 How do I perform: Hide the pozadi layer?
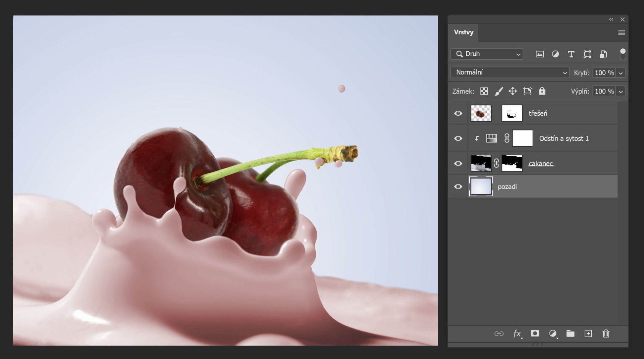point(458,187)
